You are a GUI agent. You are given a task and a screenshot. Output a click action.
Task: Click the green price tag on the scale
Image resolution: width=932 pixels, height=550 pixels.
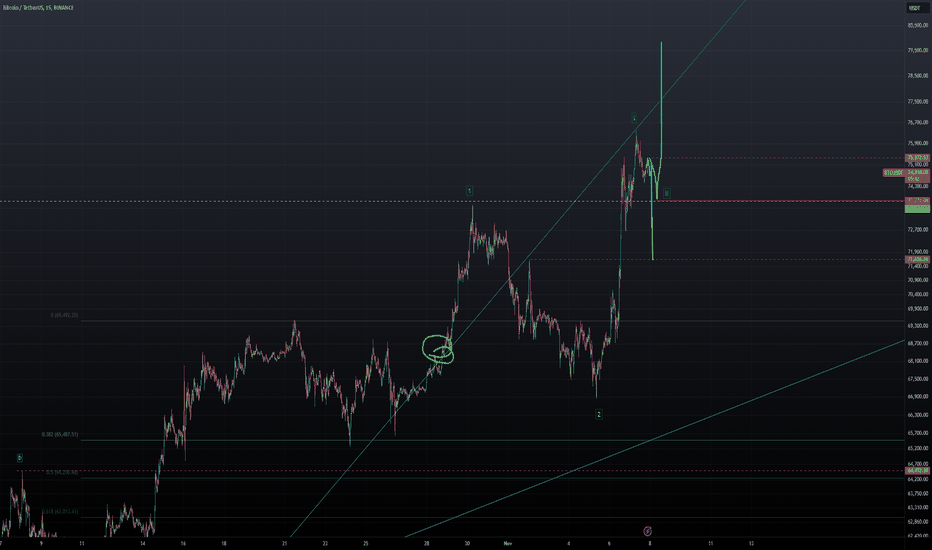coord(918,209)
